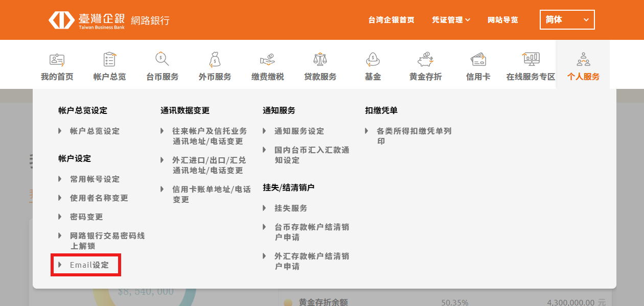This screenshot has height=306, width=644.
Task: Expand the 简体 language dropdown
Action: 567,20
